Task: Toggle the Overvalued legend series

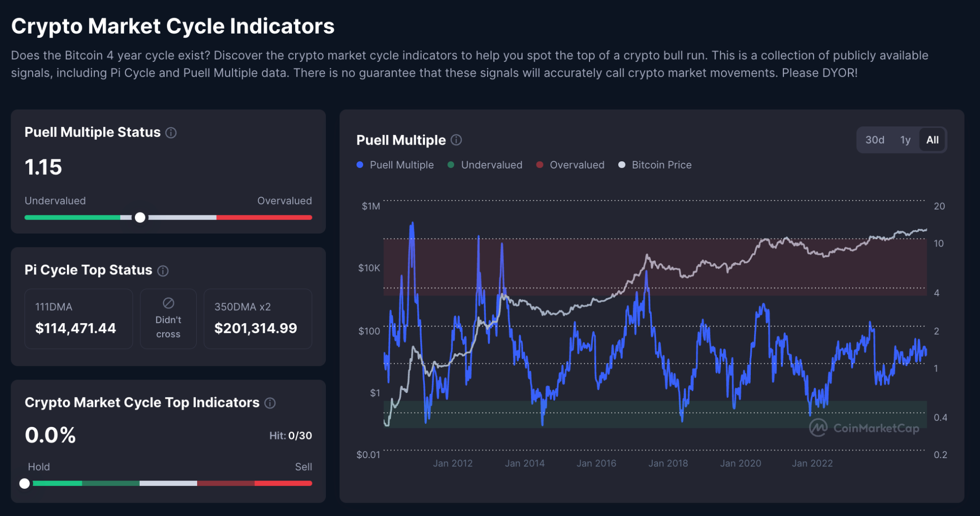Action: (570, 165)
